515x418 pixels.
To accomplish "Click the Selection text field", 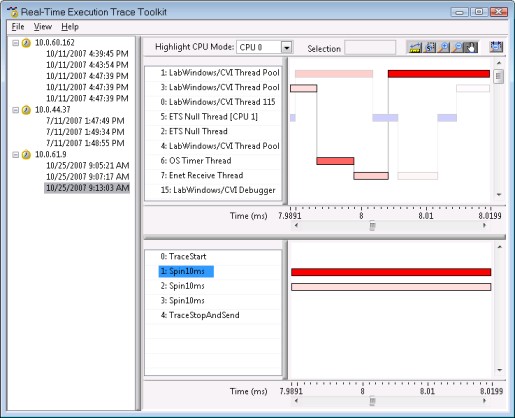I will [x=370, y=47].
